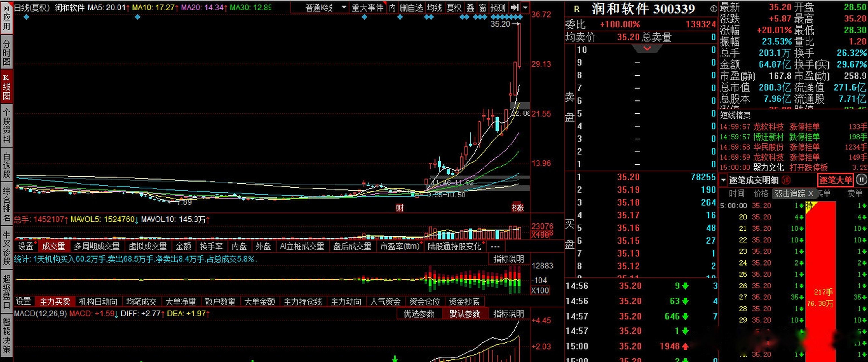The image size is (868, 362).
Task: Click the 重大事件 toolbar button
Action: 367,7
